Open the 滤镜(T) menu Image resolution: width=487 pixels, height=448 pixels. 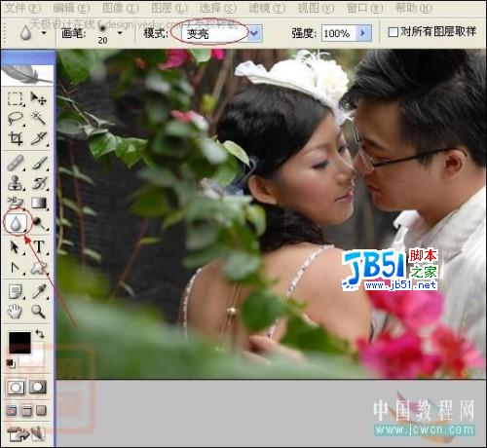click(x=267, y=8)
